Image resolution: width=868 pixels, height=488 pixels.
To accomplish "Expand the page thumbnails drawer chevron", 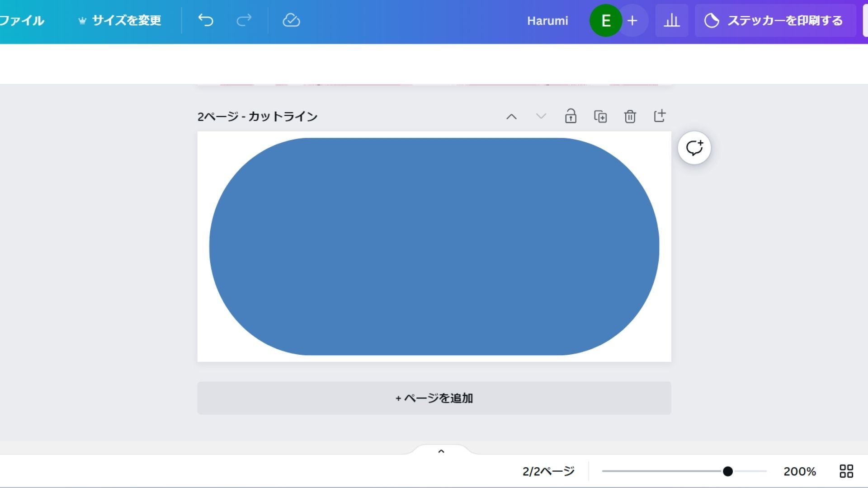I will (x=441, y=451).
